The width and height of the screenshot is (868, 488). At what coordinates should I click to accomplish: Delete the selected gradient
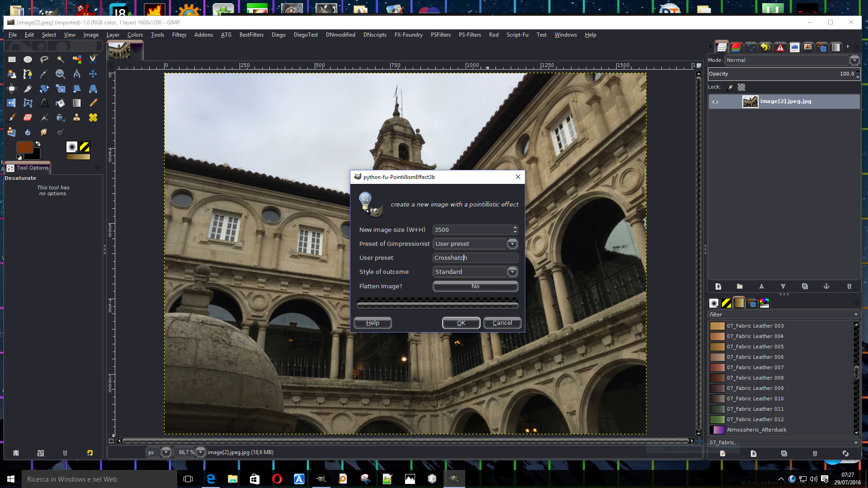click(x=815, y=453)
